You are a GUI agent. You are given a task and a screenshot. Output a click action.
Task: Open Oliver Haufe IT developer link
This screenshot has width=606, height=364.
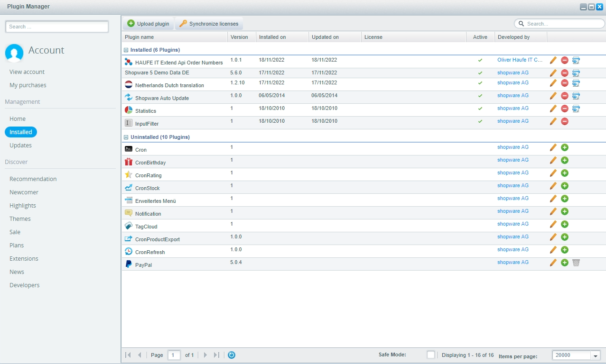click(x=520, y=60)
